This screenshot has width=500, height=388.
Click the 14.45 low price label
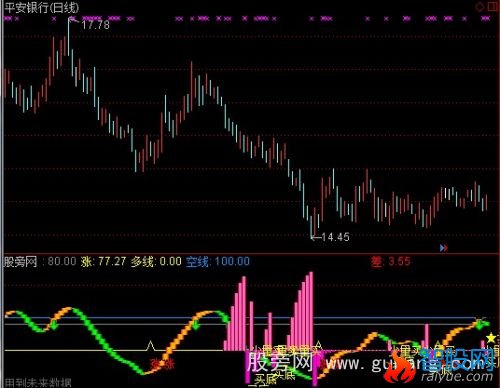pyautogui.click(x=335, y=237)
